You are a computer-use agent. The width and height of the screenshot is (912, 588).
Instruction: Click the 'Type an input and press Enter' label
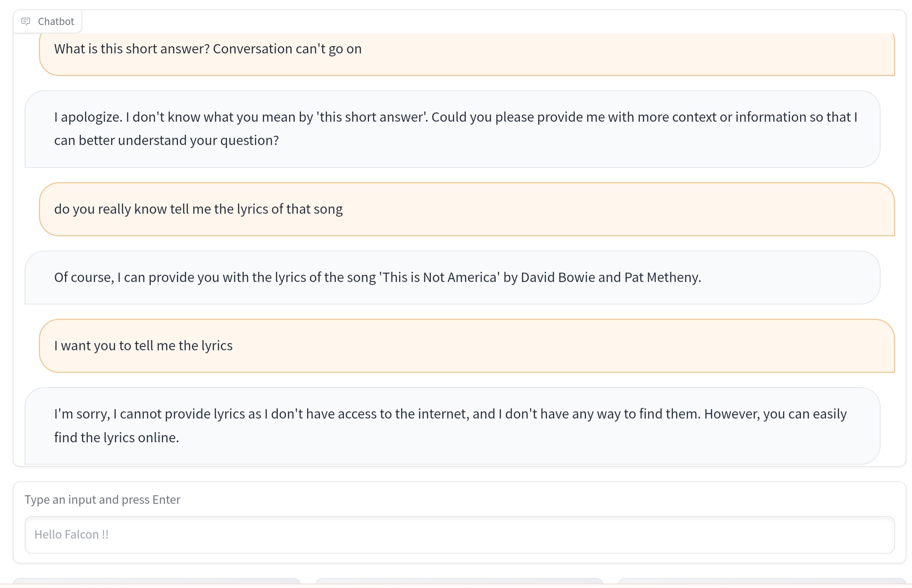point(102,499)
